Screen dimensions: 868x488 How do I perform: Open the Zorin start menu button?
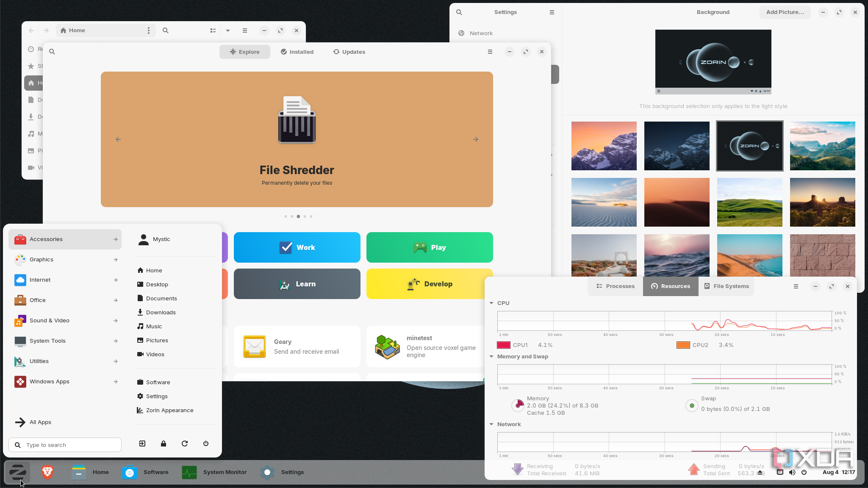tap(17, 472)
